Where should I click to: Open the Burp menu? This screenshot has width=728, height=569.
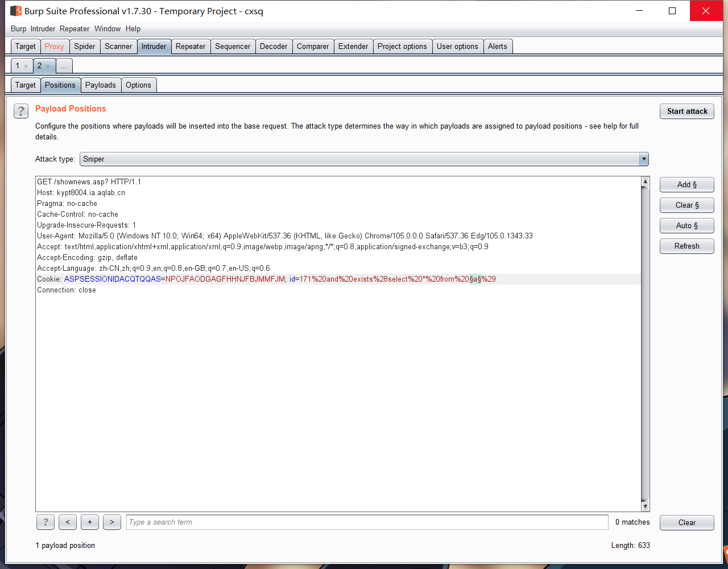(18, 29)
